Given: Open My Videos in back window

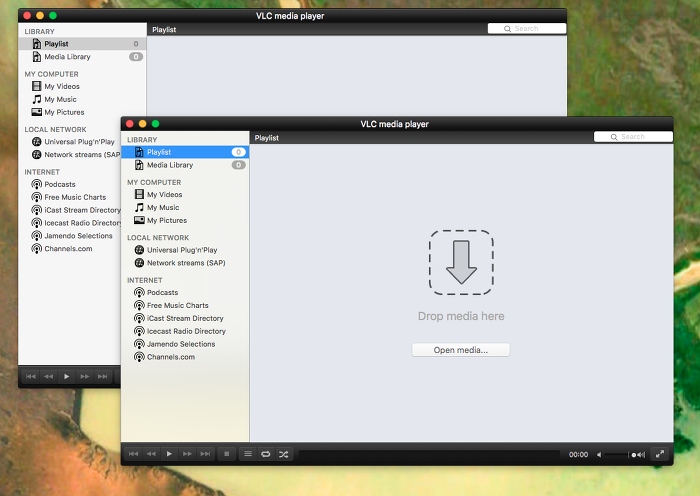Looking at the screenshot, I should (x=82, y=86).
